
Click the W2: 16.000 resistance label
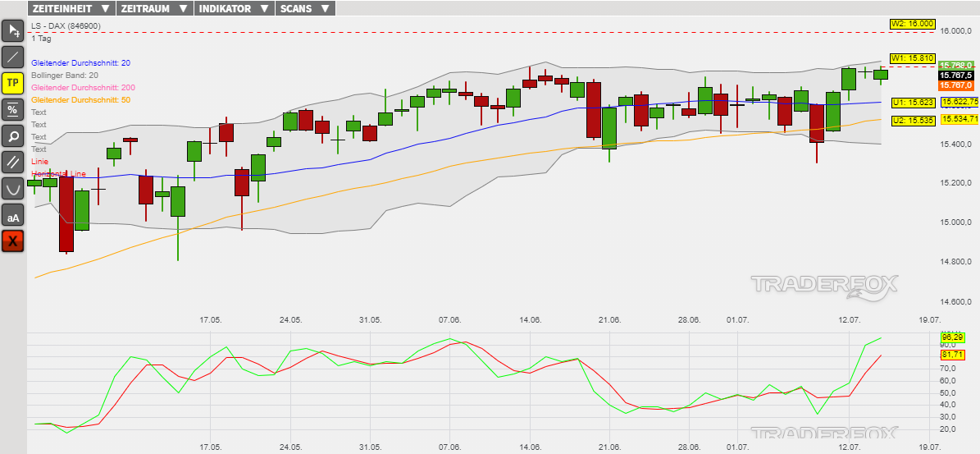click(x=912, y=24)
